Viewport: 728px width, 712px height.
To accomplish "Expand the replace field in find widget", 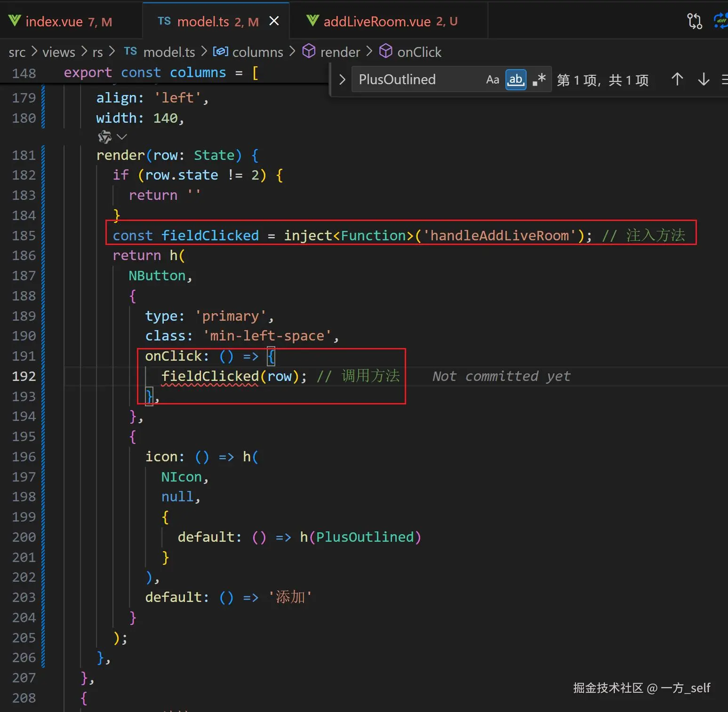I will (342, 79).
